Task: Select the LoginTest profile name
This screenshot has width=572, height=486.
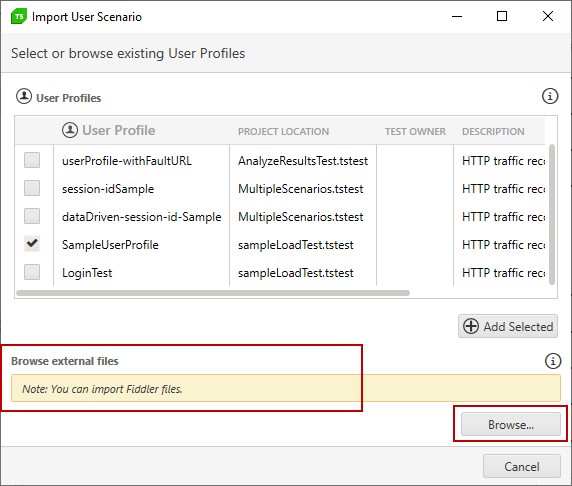Action: [x=87, y=273]
